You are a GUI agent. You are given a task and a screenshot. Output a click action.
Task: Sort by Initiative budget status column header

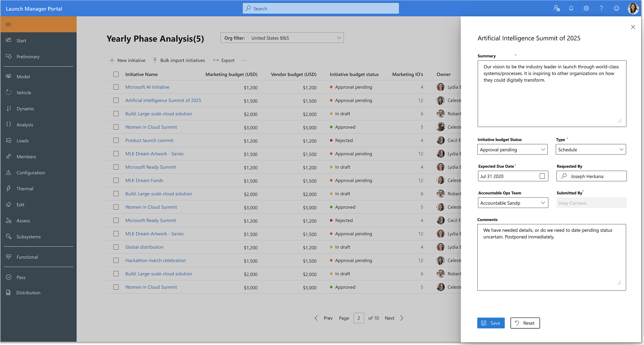pos(354,74)
